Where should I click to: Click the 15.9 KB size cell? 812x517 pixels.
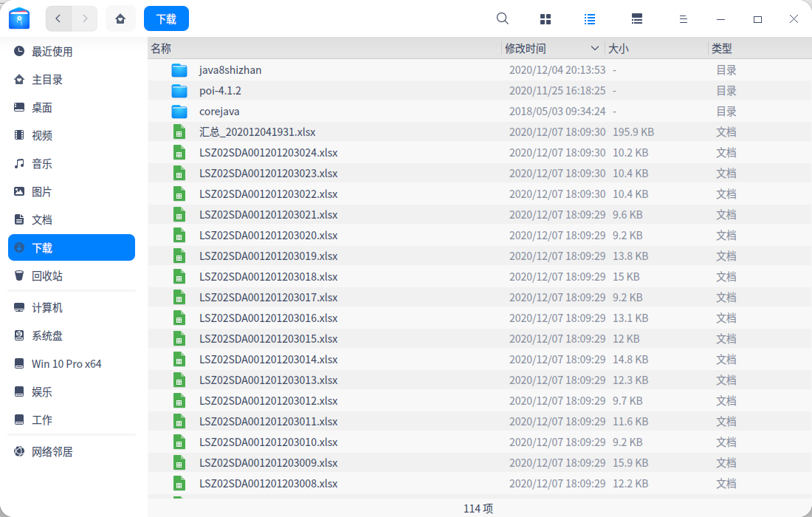tap(630, 463)
